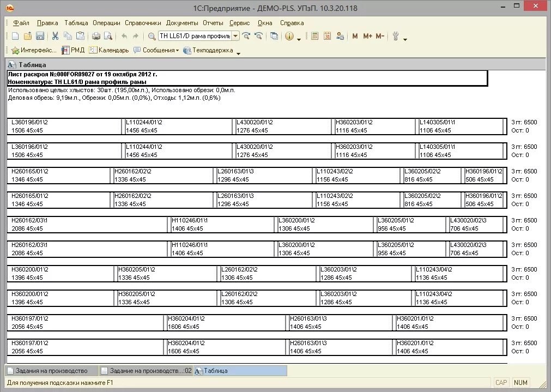Click the Техподдержка button
Image resolution: width=551 pixels, height=392 pixels.
(x=208, y=50)
